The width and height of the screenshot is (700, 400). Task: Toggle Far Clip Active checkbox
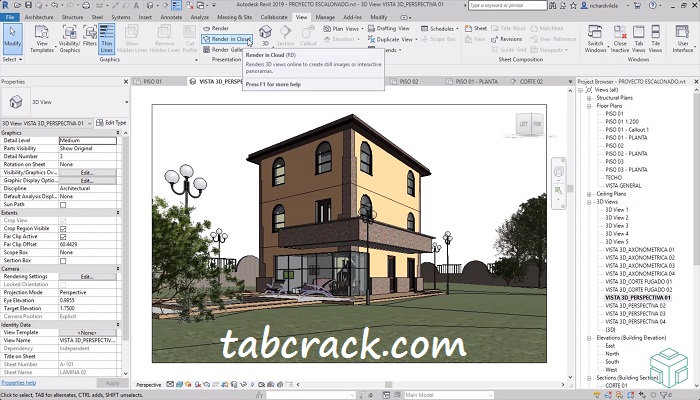coord(63,237)
